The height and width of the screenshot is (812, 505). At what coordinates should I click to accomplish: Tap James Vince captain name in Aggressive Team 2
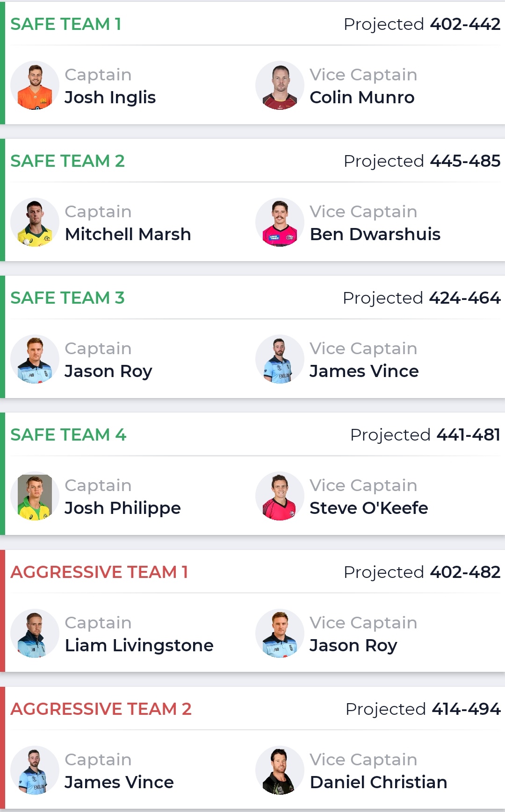click(x=119, y=782)
